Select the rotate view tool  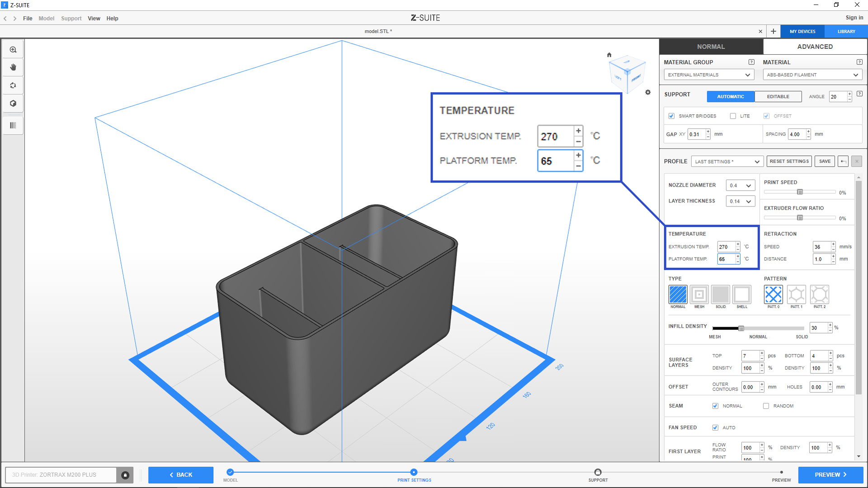(13, 85)
